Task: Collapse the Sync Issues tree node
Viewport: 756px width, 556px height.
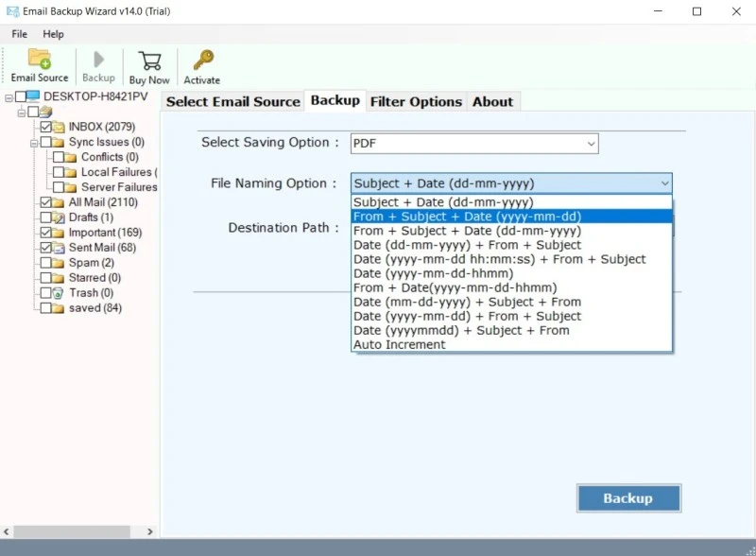Action: 32,142
